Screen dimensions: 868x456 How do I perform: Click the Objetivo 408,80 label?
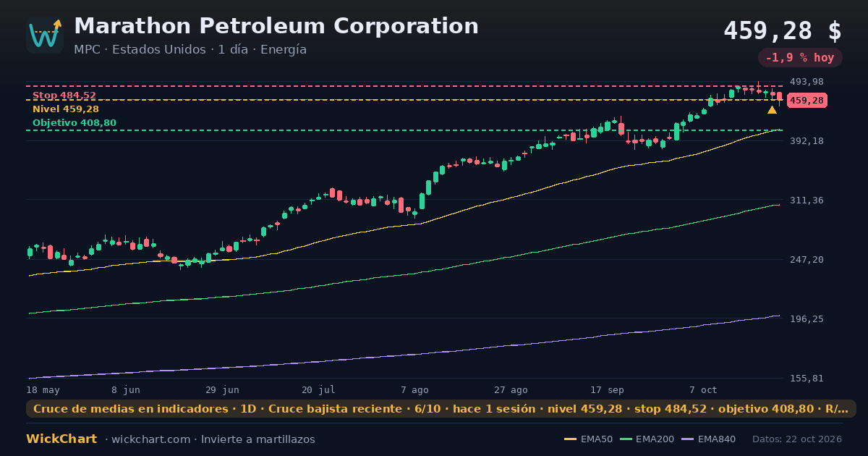tap(75, 123)
